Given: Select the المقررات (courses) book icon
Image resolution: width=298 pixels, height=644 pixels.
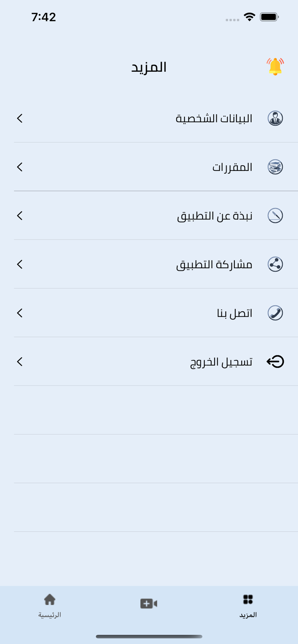Looking at the screenshot, I should tap(275, 167).
